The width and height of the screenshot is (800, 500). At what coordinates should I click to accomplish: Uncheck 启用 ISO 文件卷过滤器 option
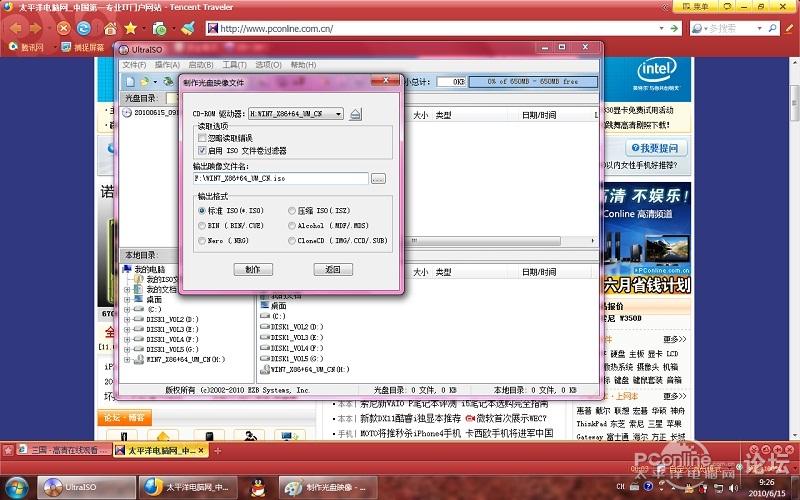[201, 150]
